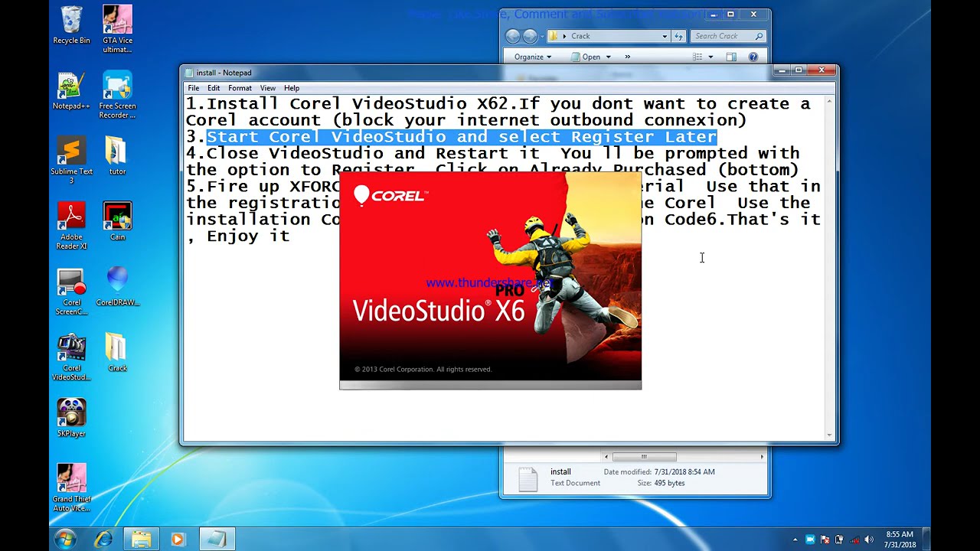Screen dimensions: 980x551
Task: Change view icon in Explorer window
Action: [x=697, y=57]
